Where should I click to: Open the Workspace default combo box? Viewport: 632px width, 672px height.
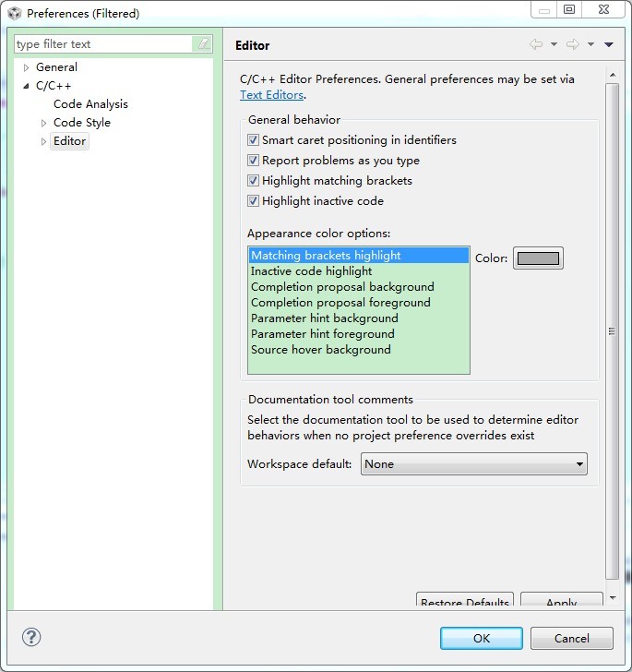(x=474, y=463)
